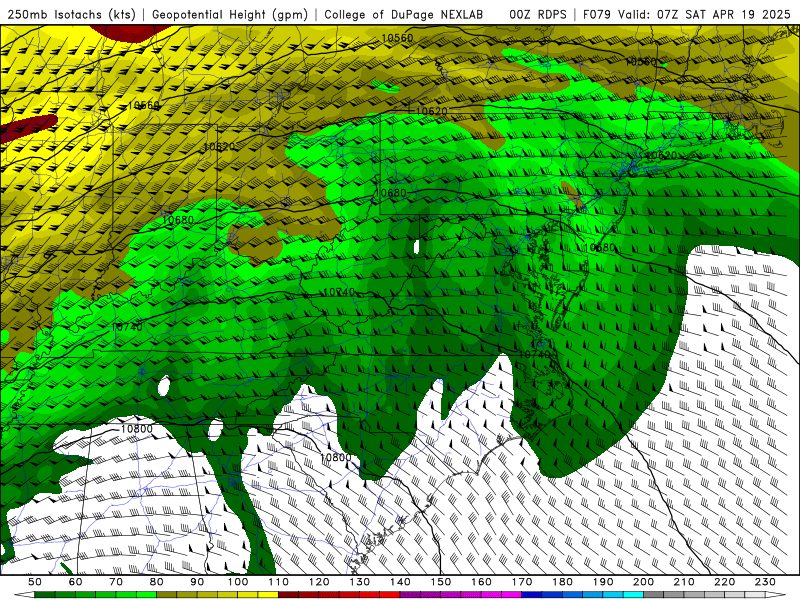Click the '220' label on the color scale
The image size is (800, 600).
point(724,582)
